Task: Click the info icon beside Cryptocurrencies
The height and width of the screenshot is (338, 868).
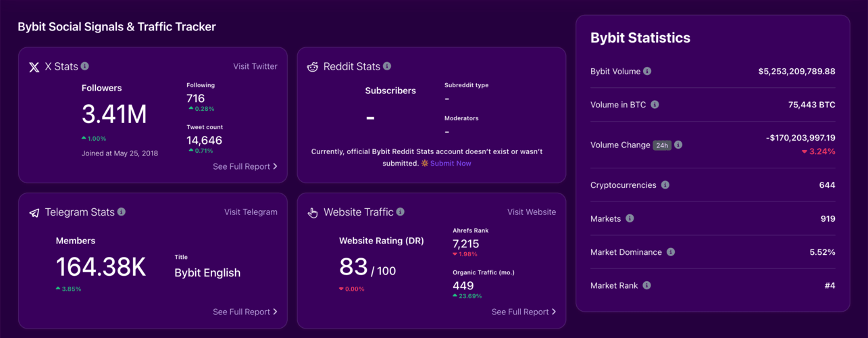Action: pyautogui.click(x=665, y=185)
